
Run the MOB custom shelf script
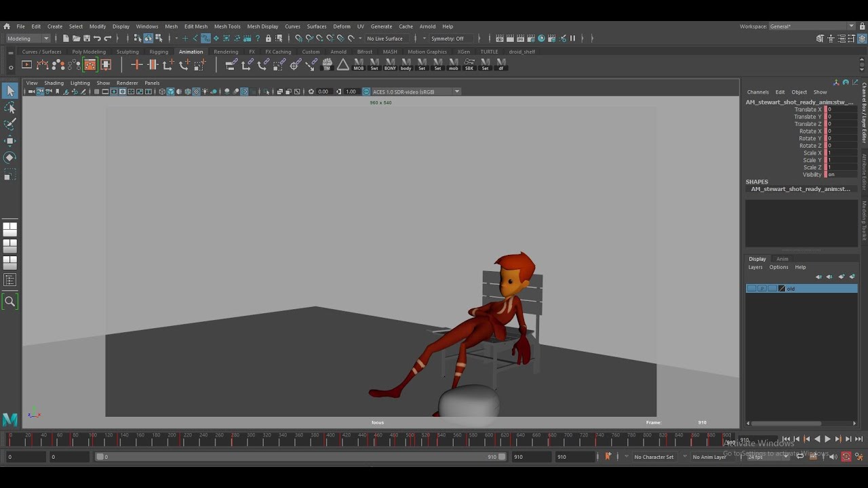pyautogui.click(x=358, y=64)
